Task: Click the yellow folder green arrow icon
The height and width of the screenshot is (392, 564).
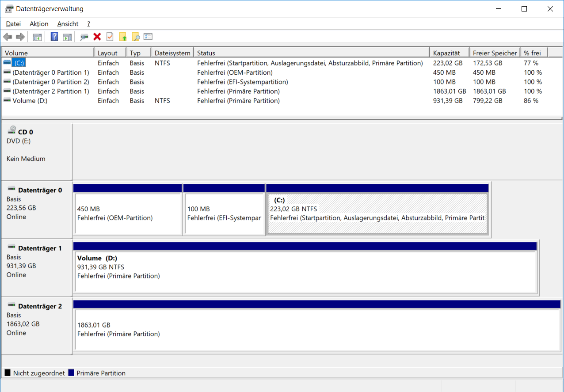Action: tap(123, 37)
